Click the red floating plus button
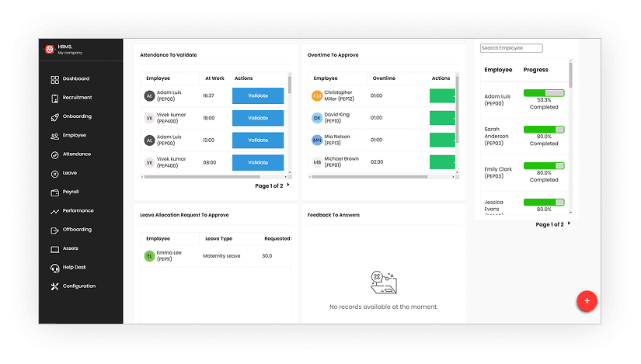641x364 pixels. pyautogui.click(x=587, y=301)
